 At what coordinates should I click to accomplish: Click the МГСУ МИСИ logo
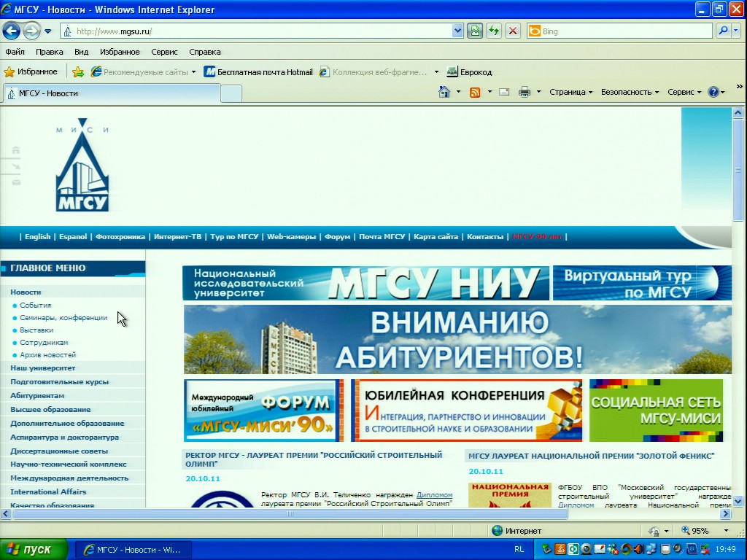pos(82,165)
